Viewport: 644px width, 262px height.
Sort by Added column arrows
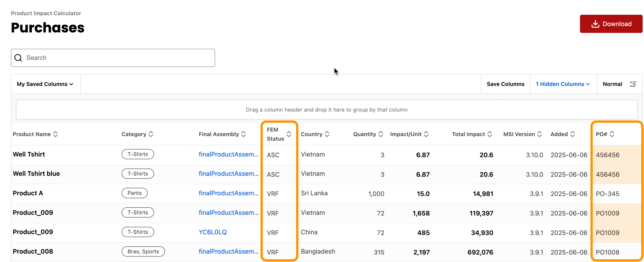tap(573, 134)
